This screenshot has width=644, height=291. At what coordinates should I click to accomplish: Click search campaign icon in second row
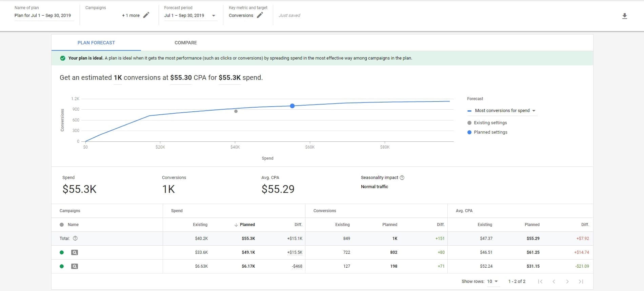coord(75,266)
